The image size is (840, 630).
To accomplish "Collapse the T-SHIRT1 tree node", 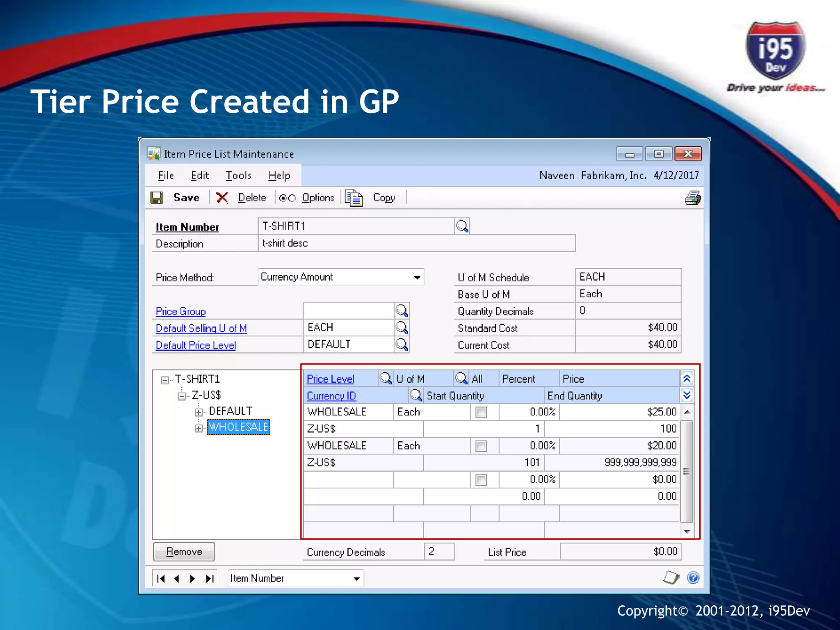I will coord(165,380).
